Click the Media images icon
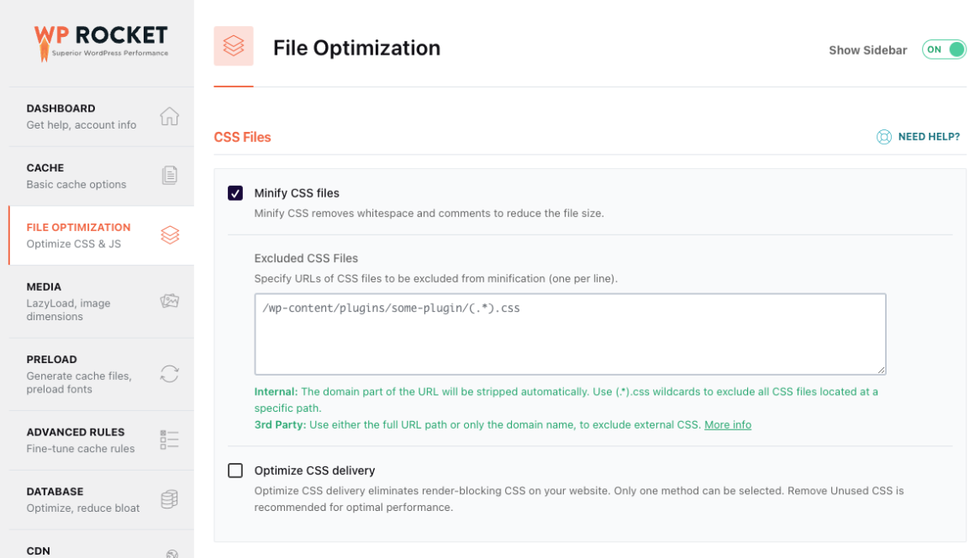The height and width of the screenshot is (558, 980). tap(169, 301)
